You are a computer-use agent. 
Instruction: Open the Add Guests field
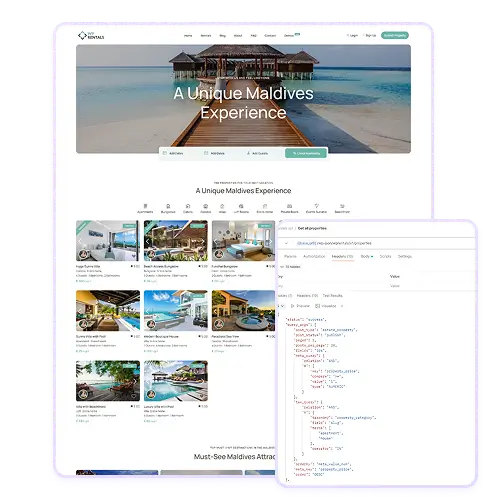257,153
